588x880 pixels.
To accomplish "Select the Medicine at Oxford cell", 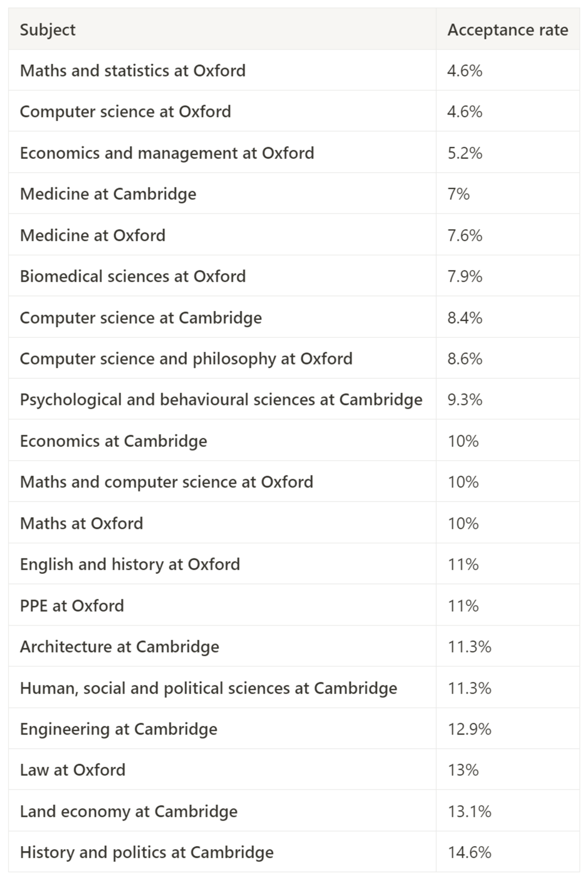I will point(93,235).
